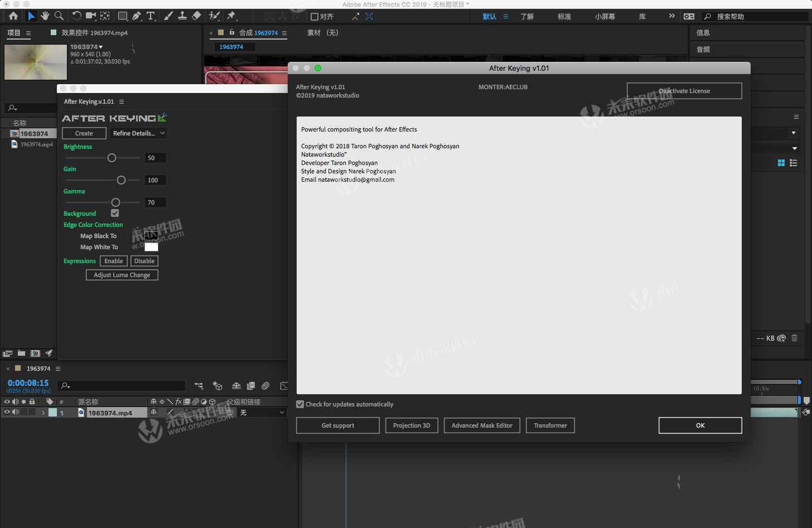Click the Gain slider handle

pos(121,180)
